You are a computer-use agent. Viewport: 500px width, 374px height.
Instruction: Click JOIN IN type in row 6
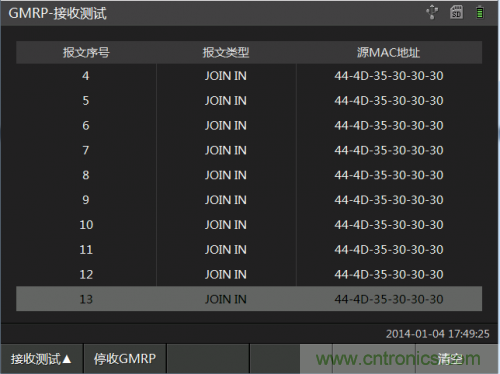point(226,125)
